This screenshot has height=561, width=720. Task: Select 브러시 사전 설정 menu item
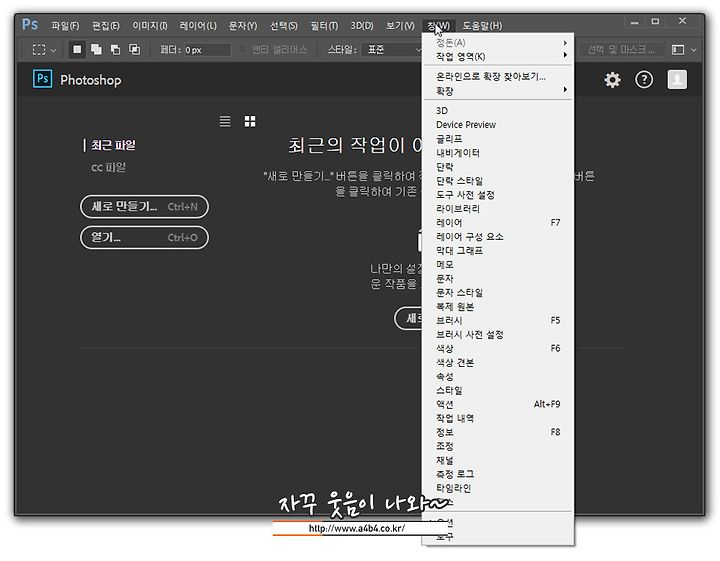pyautogui.click(x=497, y=334)
